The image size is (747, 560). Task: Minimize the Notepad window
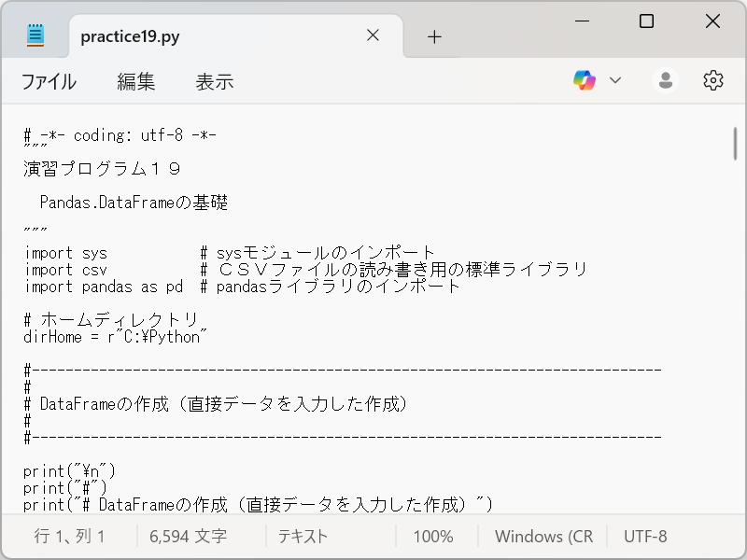(x=582, y=21)
